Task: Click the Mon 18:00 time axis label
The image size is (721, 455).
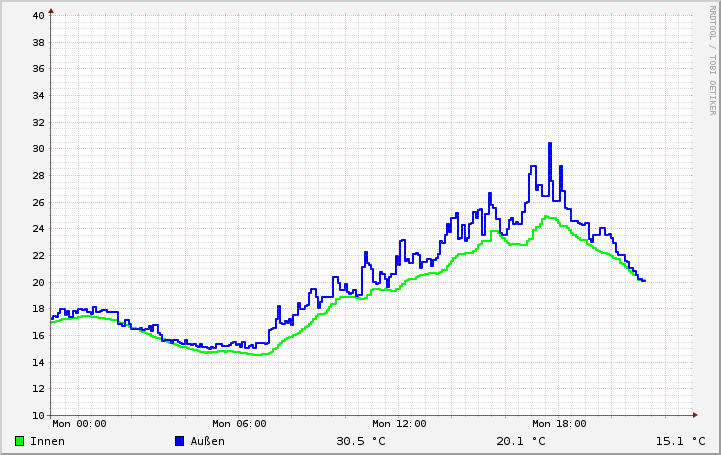Action: 559,424
